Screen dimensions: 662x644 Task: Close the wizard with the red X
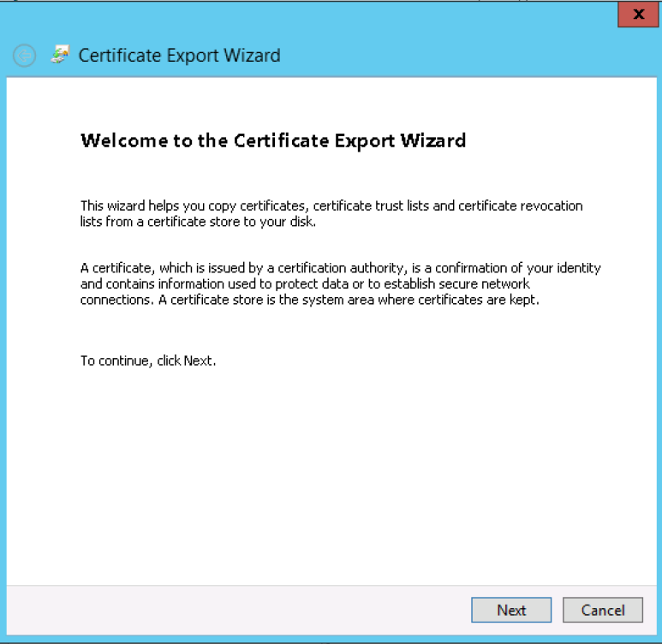638,15
